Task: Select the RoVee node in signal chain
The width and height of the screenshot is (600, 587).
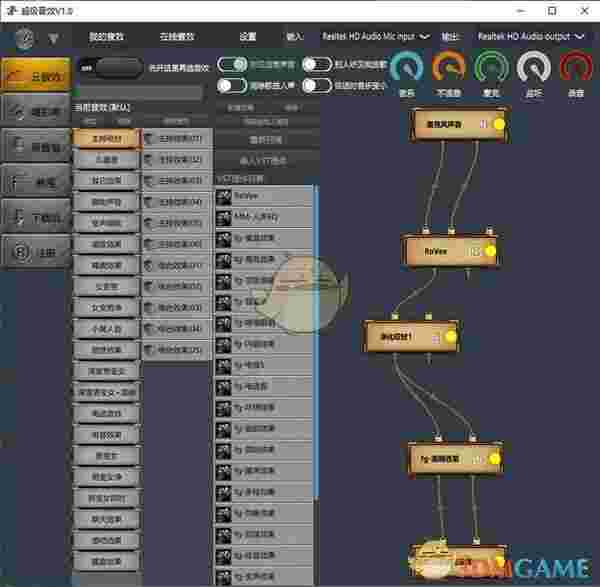Action: pyautogui.click(x=450, y=251)
